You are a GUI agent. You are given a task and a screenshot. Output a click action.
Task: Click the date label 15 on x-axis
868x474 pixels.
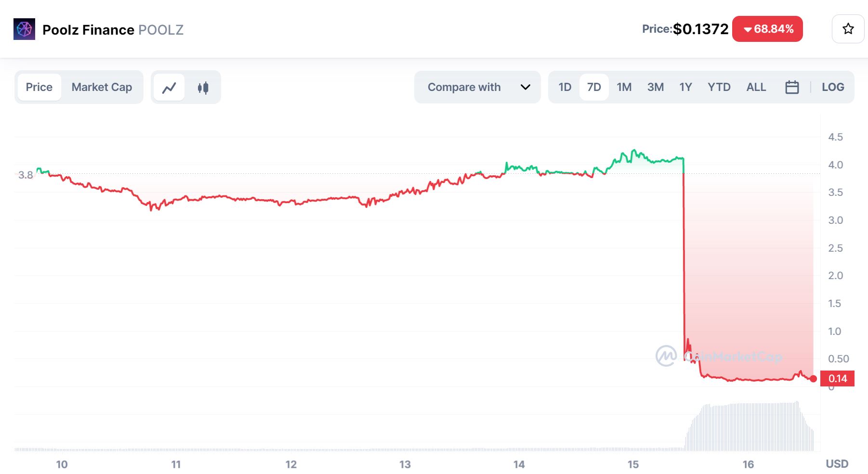click(x=633, y=464)
